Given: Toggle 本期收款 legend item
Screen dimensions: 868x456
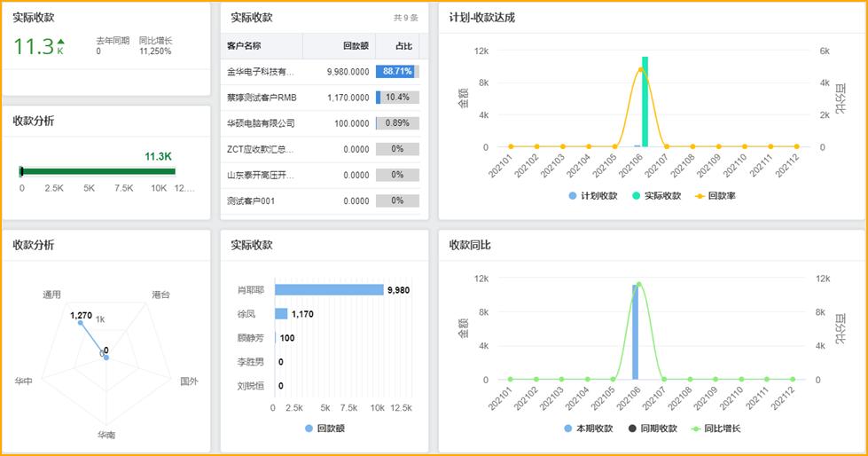Looking at the screenshot, I should tap(589, 428).
